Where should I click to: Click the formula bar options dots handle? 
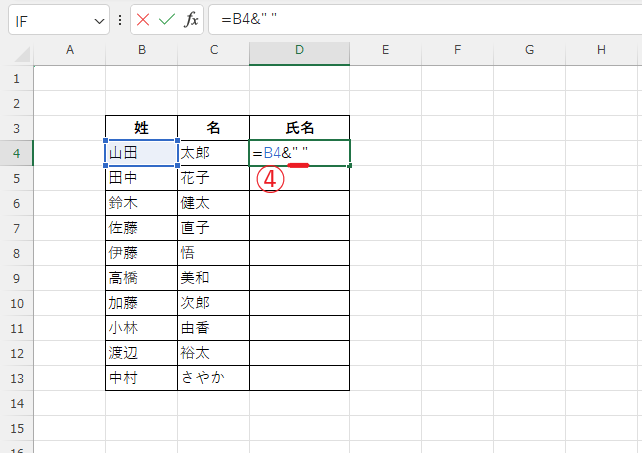pyautogui.click(x=121, y=20)
